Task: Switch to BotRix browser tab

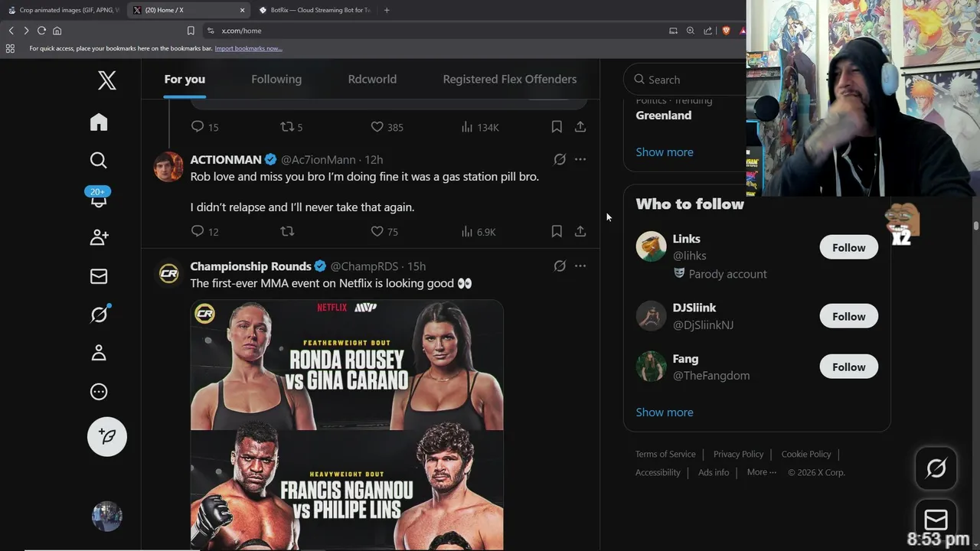Action: [x=314, y=10]
